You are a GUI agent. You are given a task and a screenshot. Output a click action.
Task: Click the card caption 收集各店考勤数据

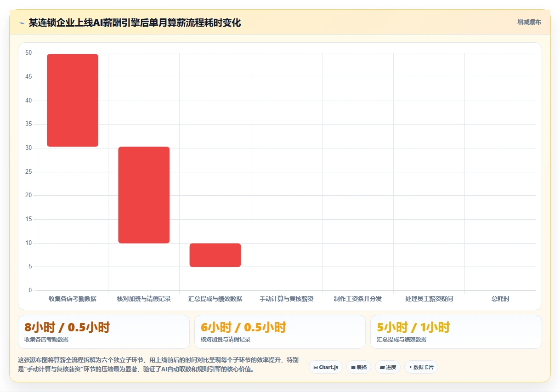(x=46, y=340)
